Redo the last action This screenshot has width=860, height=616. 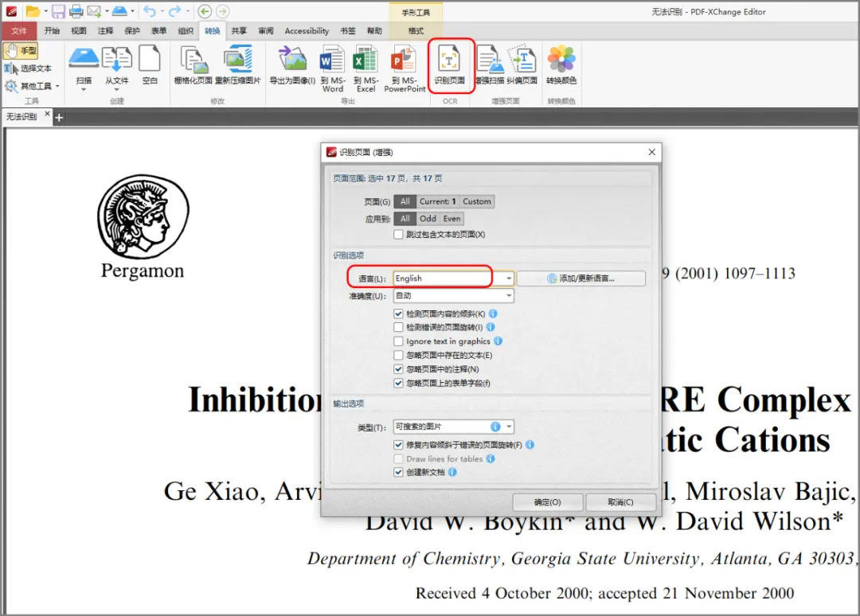tap(174, 11)
